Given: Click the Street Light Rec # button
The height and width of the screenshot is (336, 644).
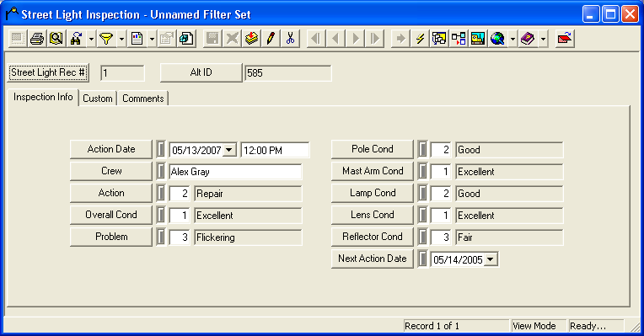Looking at the screenshot, I should coord(48,72).
